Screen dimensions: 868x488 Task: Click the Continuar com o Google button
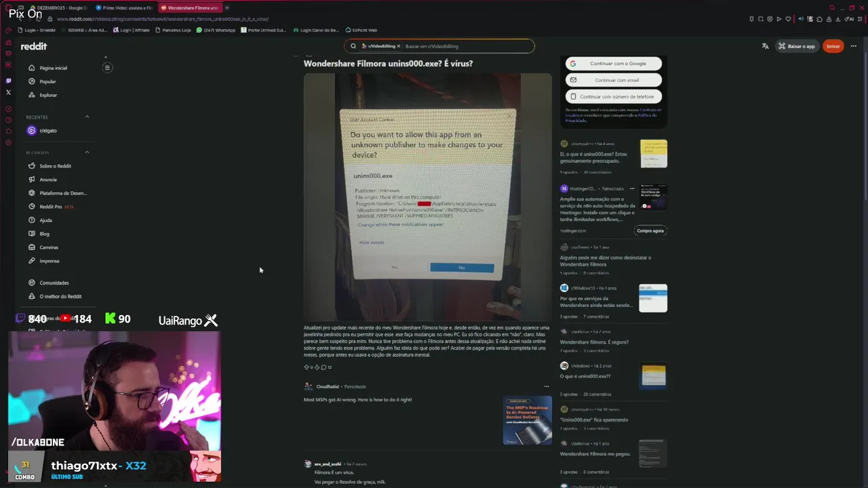(x=614, y=64)
